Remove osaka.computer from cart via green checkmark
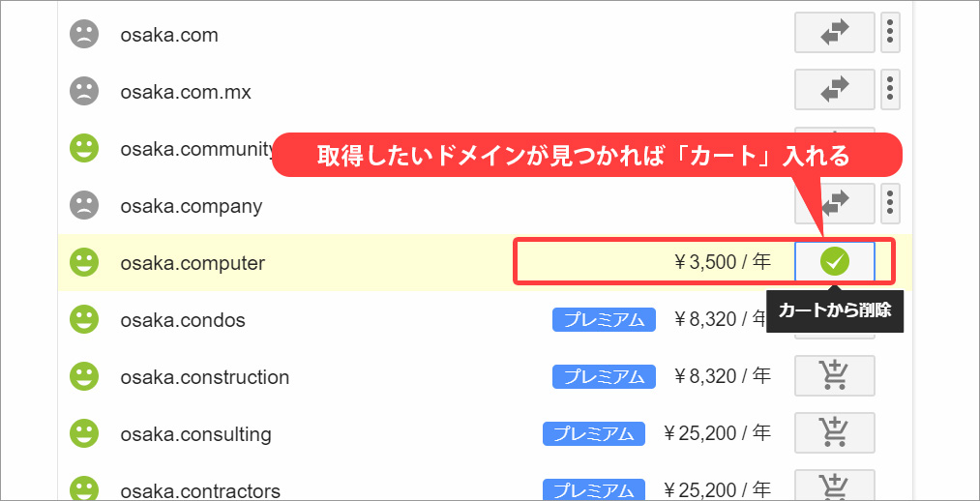The image size is (980, 501). pyautogui.click(x=834, y=262)
